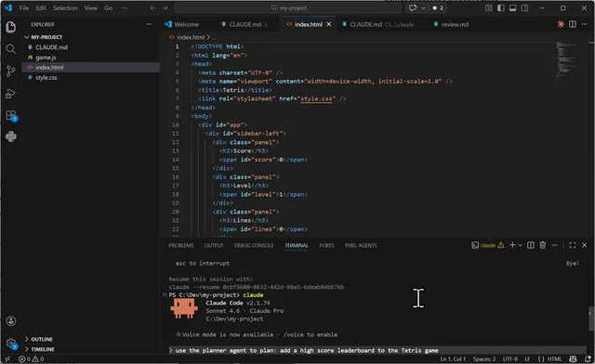Open the File menu
This screenshot has width=595, height=364.
click(x=24, y=8)
